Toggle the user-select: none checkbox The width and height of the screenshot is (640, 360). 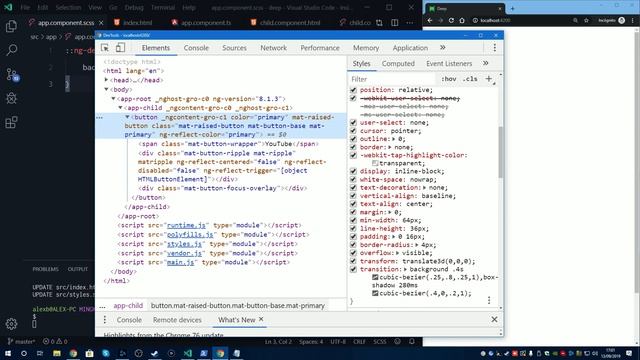click(x=353, y=122)
